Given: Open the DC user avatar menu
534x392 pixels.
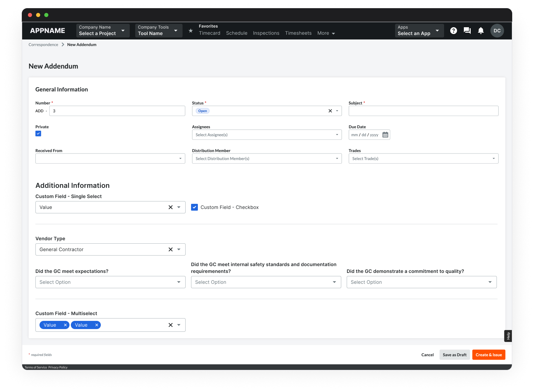Looking at the screenshot, I should click(497, 31).
